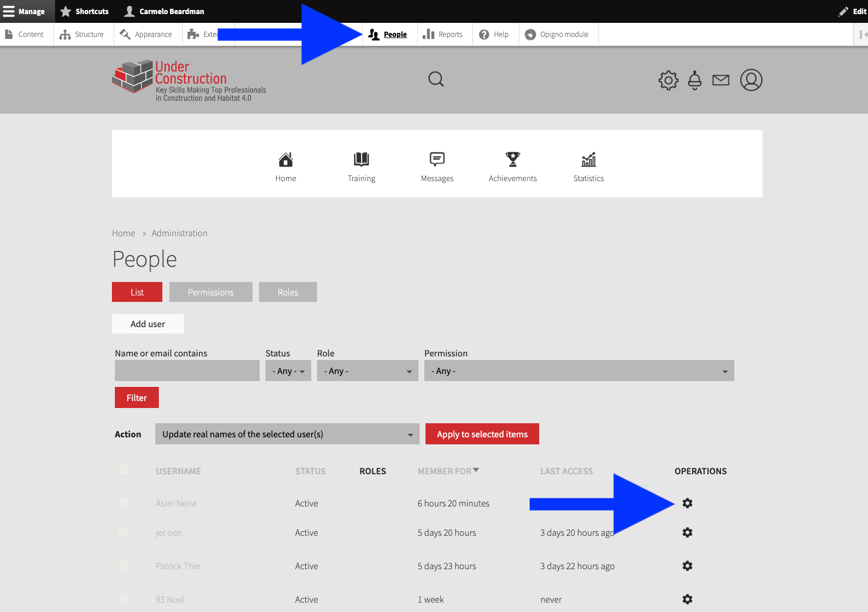The image size is (868, 612).
Task: Open Opigno module menu item
Action: coord(557,35)
